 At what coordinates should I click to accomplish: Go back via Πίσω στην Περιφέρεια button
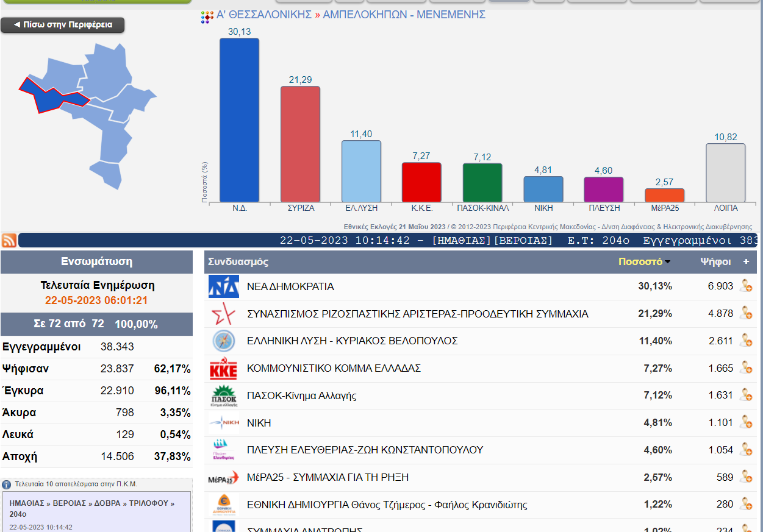[63, 25]
